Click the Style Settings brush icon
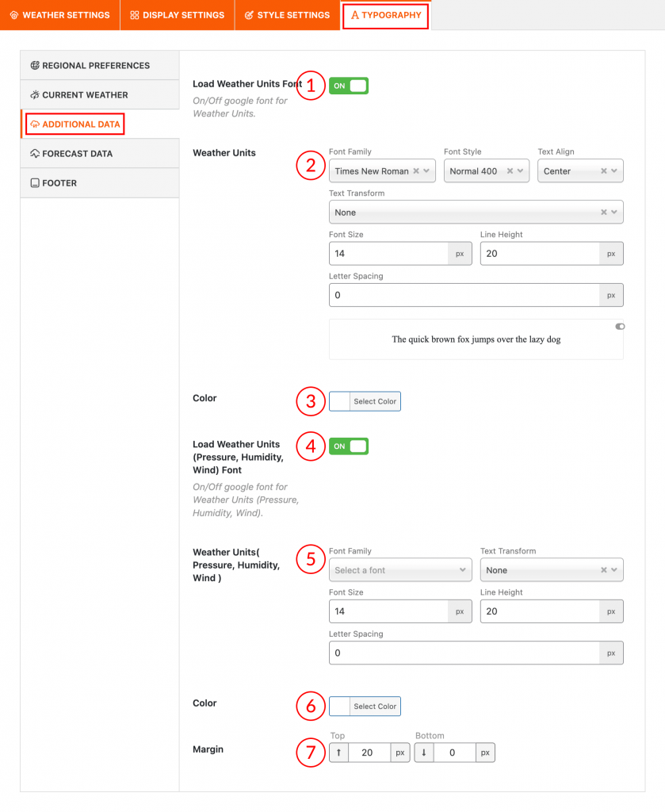665x812 pixels. point(249,15)
